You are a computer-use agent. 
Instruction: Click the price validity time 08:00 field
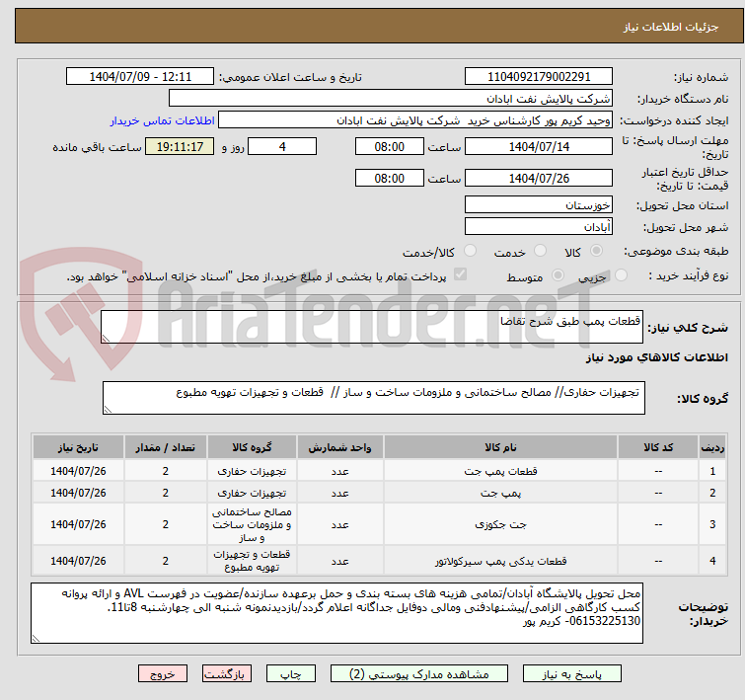pos(389,179)
